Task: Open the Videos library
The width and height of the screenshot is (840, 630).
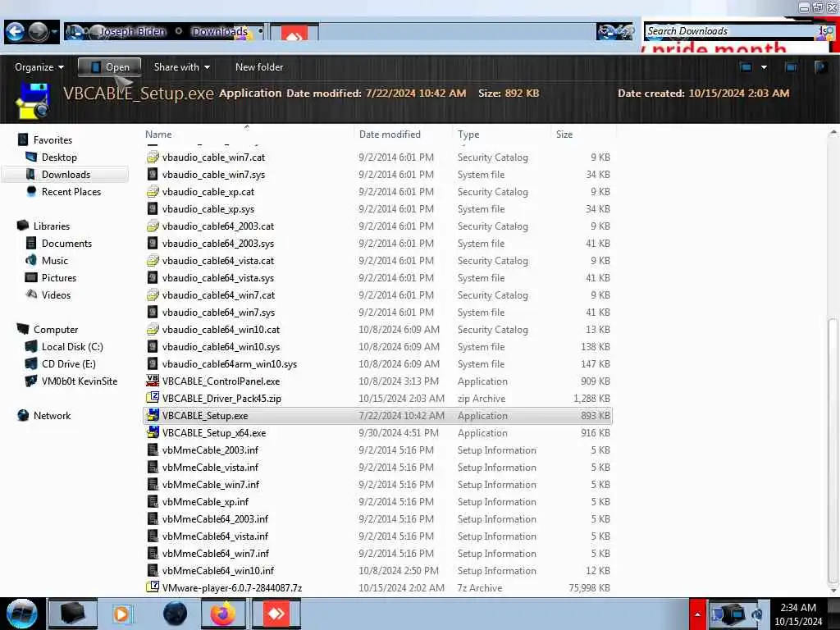Action: point(56,294)
